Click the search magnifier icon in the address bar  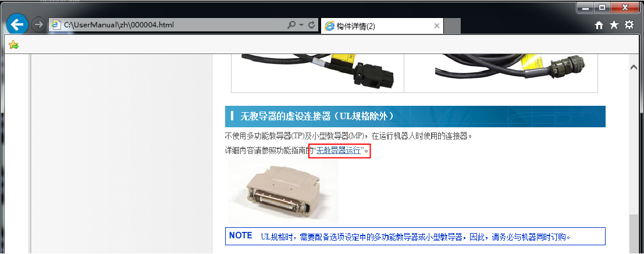pyautogui.click(x=291, y=25)
